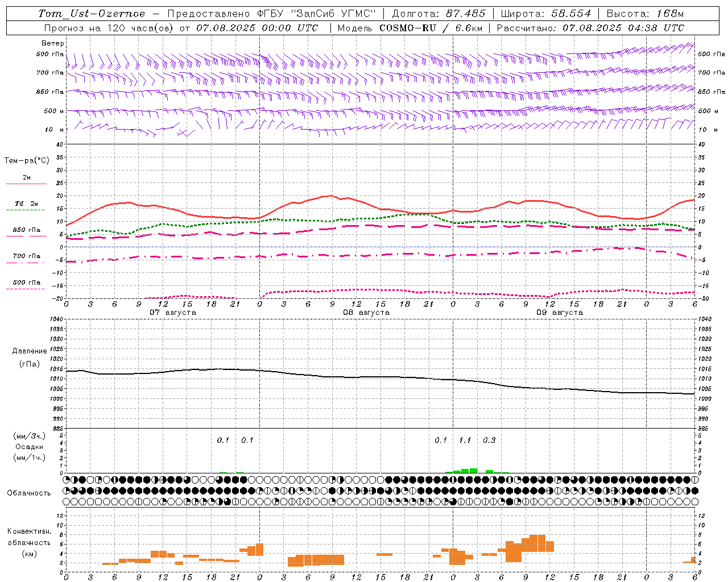728x582 pixels.
Task: Click the Конвективн. label of convective panel
Action: pyautogui.click(x=29, y=531)
